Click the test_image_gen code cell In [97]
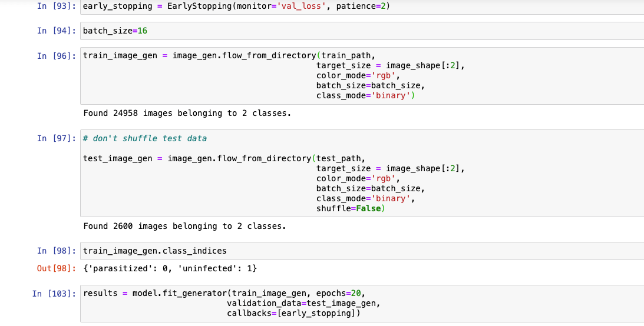The width and height of the screenshot is (644, 326). pos(362,174)
